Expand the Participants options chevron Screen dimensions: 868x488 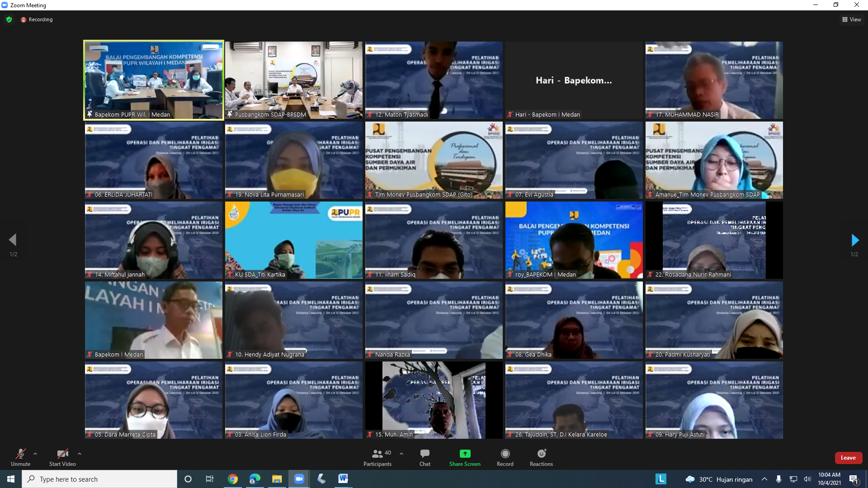[401, 454]
